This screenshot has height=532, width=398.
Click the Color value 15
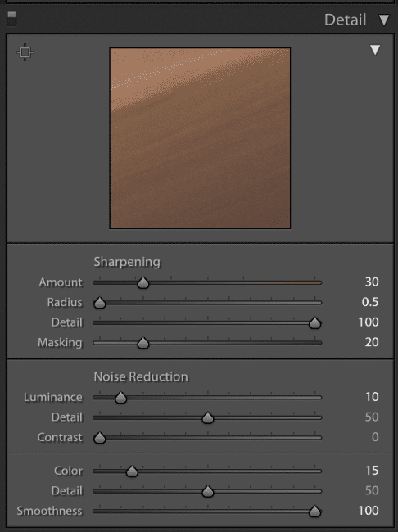372,471
